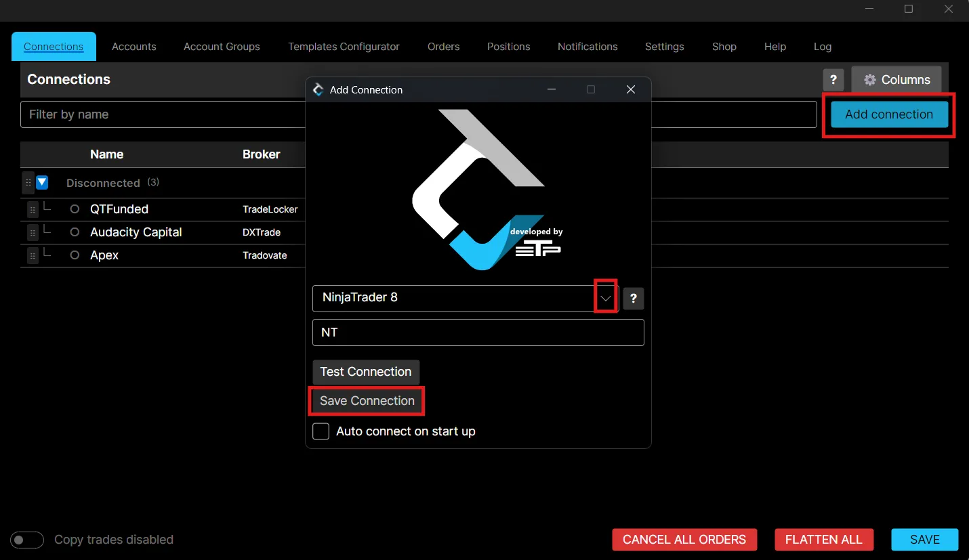Select the Apex connection status circle
Viewport: 969px width, 560px height.
pos(75,255)
